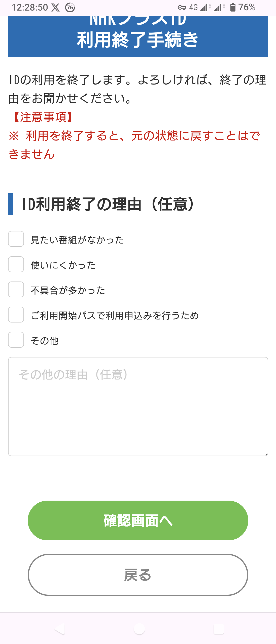
Task: Tap the Android home circle icon
Action: click(139, 629)
